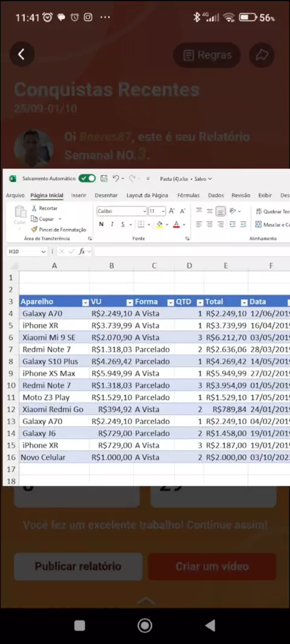Switch to the Inserir tab
This screenshot has width=290, height=644.
(79, 196)
